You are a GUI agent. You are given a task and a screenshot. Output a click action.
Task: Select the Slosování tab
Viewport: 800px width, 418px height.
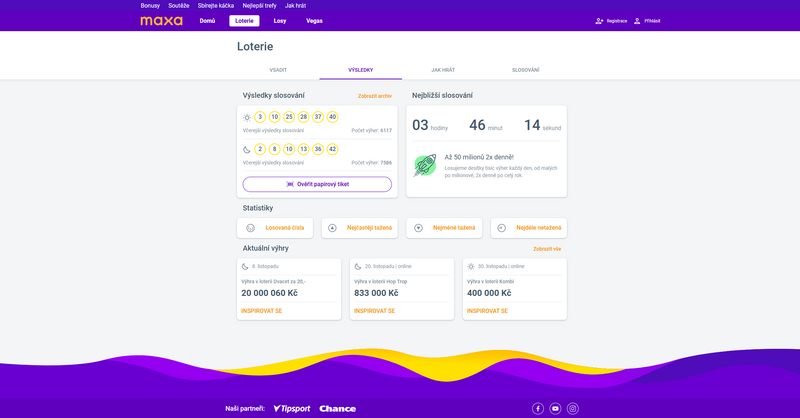point(525,70)
